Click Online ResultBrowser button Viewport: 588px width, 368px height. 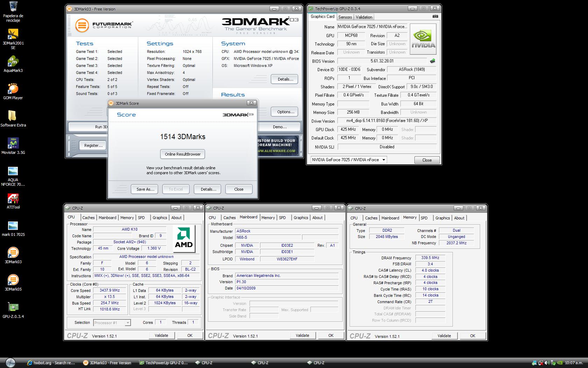tap(183, 154)
